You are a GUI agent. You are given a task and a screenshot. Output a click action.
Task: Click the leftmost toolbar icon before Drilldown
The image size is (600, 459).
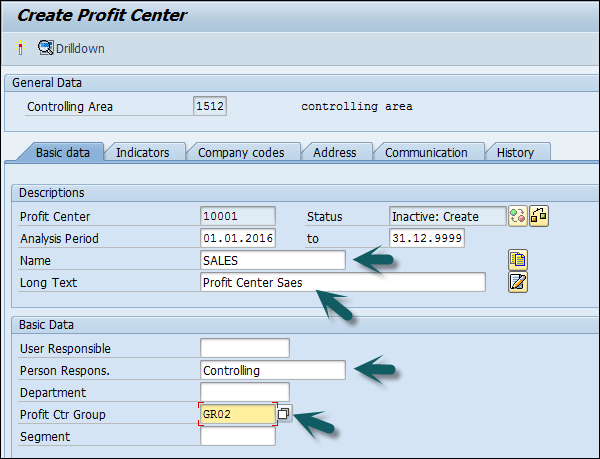click(20, 48)
